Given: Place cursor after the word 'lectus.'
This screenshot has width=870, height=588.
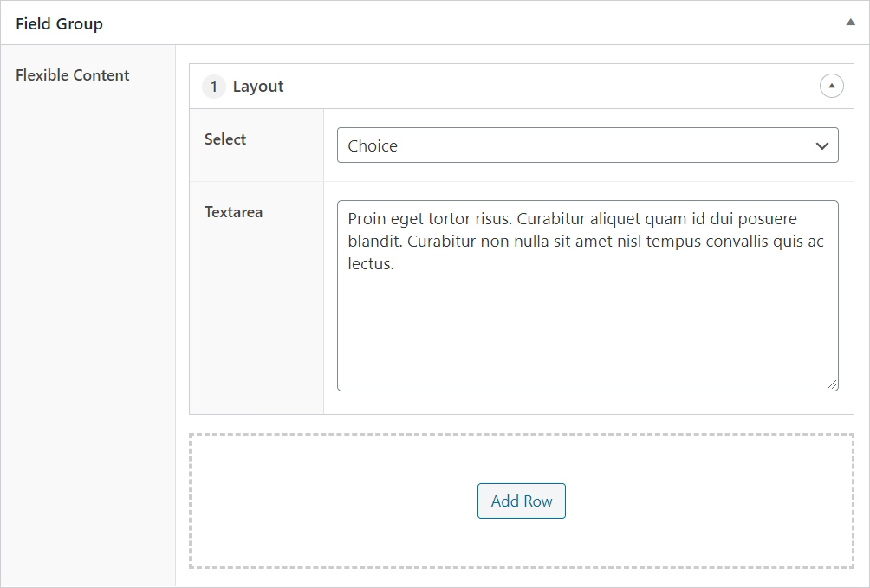Looking at the screenshot, I should pos(394,263).
